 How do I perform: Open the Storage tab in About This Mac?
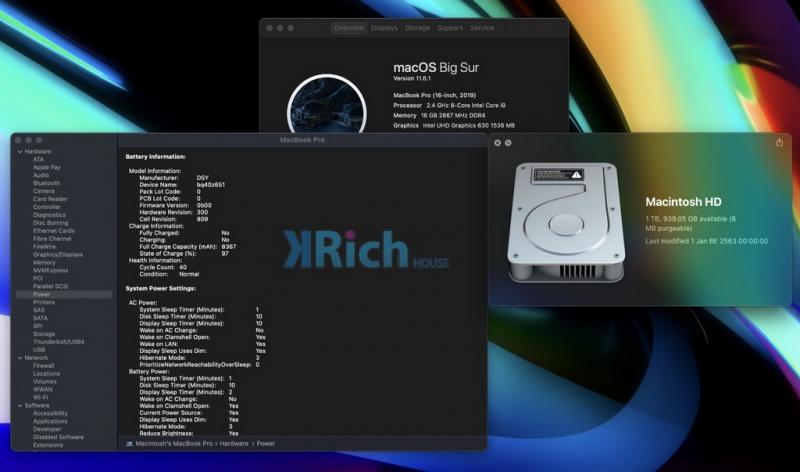417,28
